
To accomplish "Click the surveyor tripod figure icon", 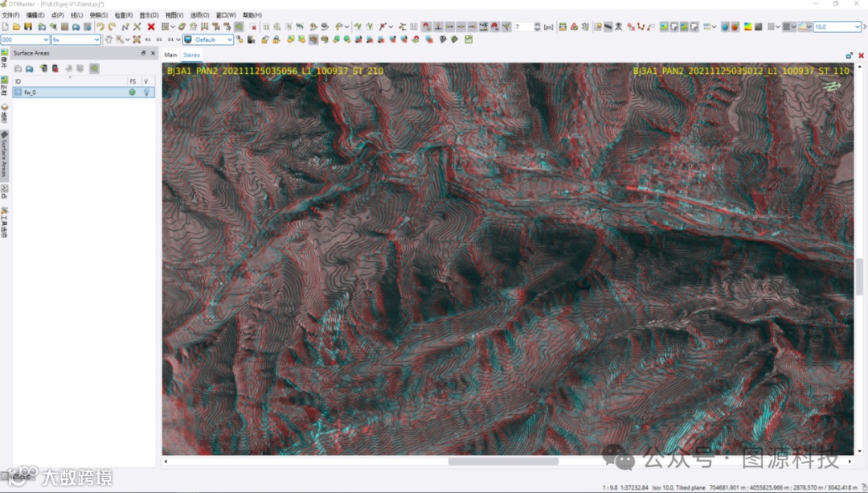I will click(618, 27).
